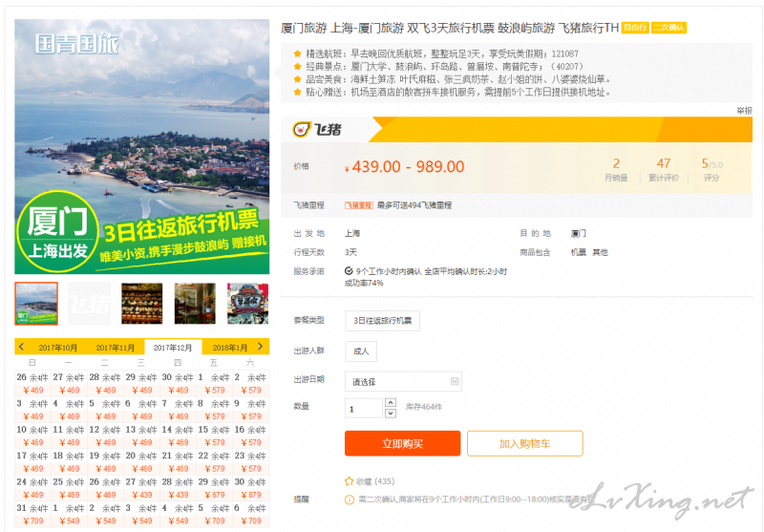
Task: Pick December 1 priced ¥579
Action: (x=214, y=383)
